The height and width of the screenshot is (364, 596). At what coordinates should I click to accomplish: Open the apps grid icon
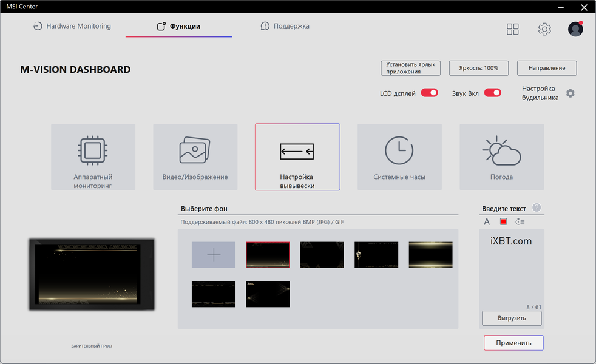tap(512, 29)
